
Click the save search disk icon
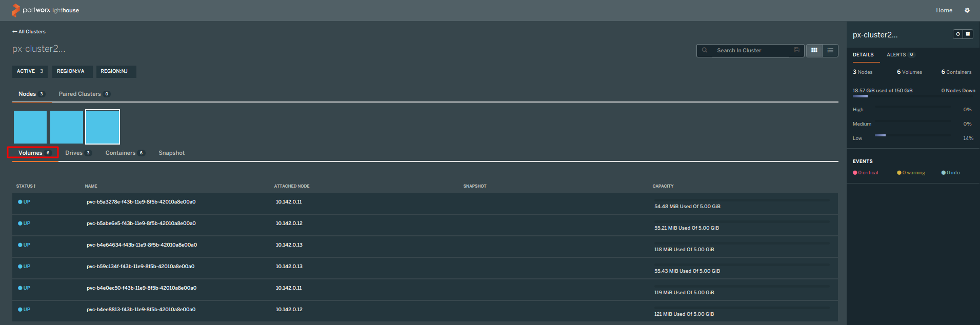pos(796,50)
